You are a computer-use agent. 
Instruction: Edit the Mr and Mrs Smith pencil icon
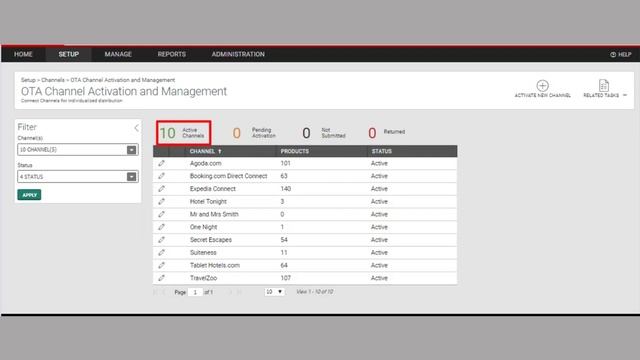point(162,214)
